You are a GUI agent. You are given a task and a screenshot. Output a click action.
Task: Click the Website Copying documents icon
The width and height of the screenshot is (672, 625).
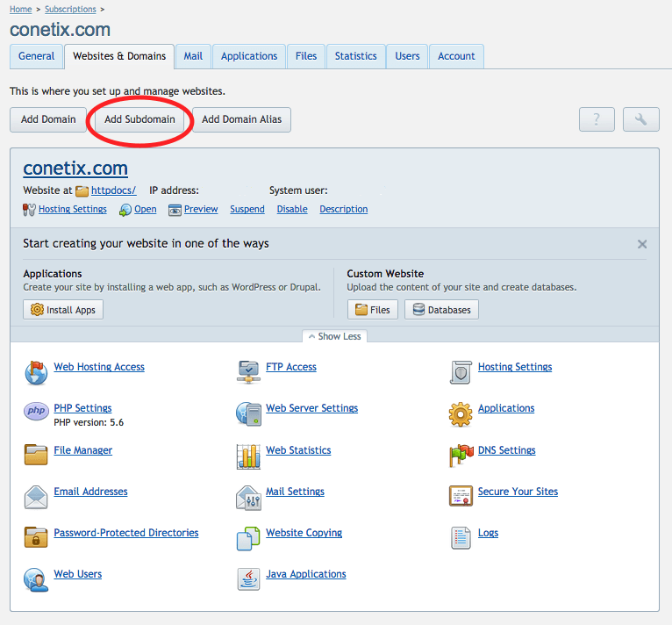click(x=248, y=538)
